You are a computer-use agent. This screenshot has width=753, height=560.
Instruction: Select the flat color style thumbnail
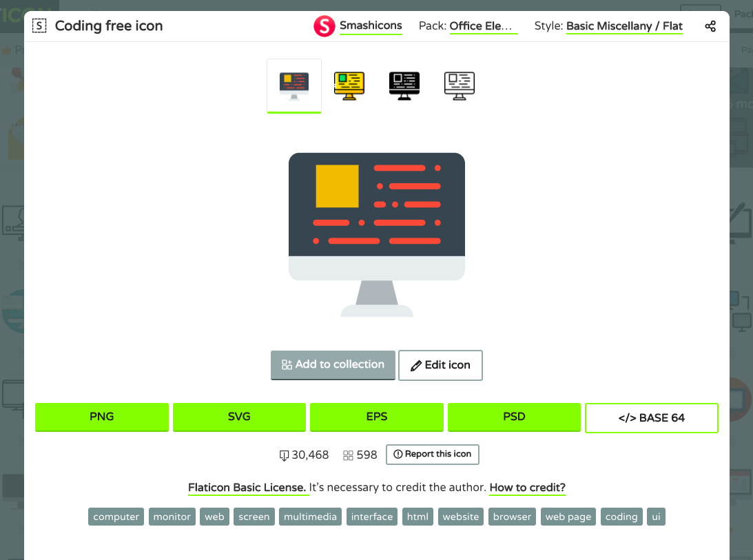[294, 85]
